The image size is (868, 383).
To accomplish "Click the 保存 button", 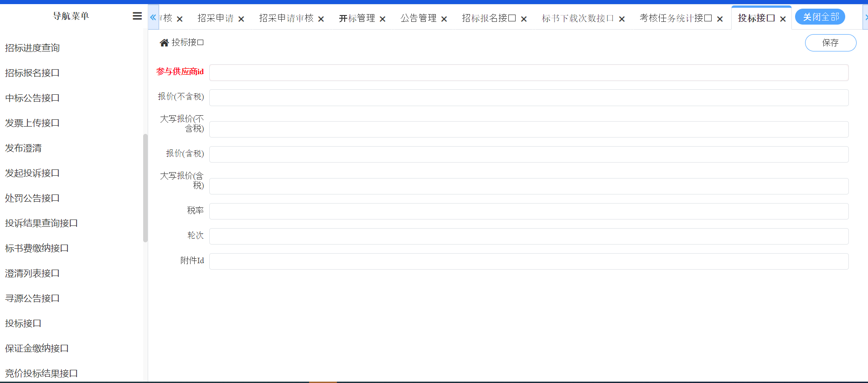I will (x=831, y=43).
